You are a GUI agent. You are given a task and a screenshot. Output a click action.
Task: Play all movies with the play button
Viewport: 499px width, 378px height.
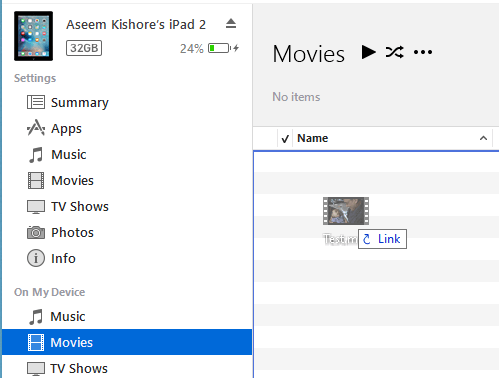(369, 52)
